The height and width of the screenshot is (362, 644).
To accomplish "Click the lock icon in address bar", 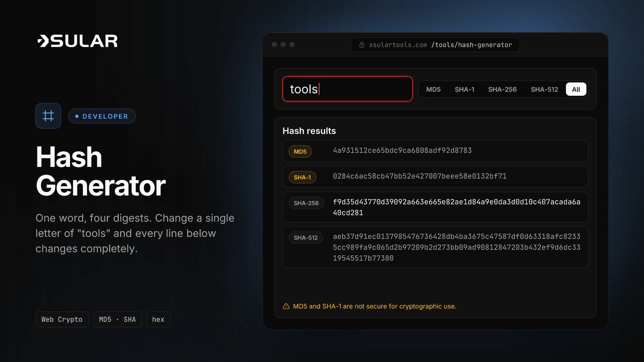I will (x=362, y=45).
